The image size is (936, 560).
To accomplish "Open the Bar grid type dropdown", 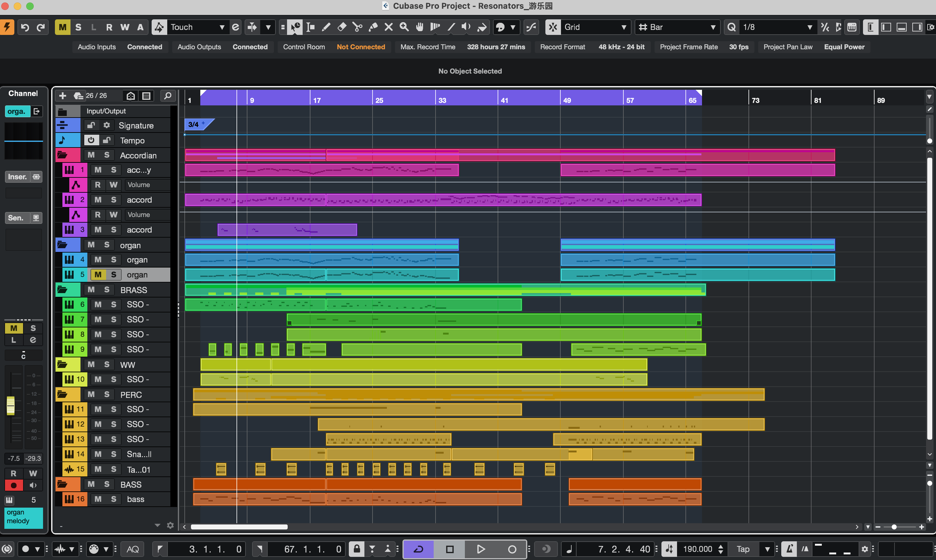I will (x=677, y=27).
